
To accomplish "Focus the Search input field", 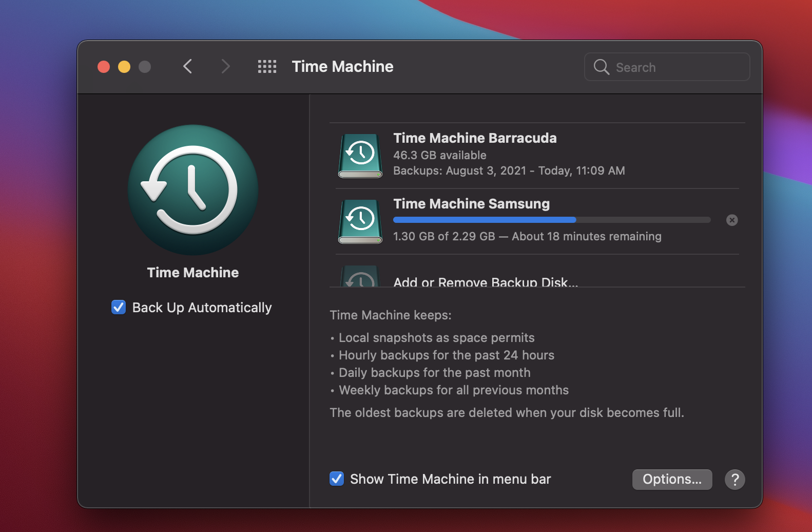I will [667, 67].
